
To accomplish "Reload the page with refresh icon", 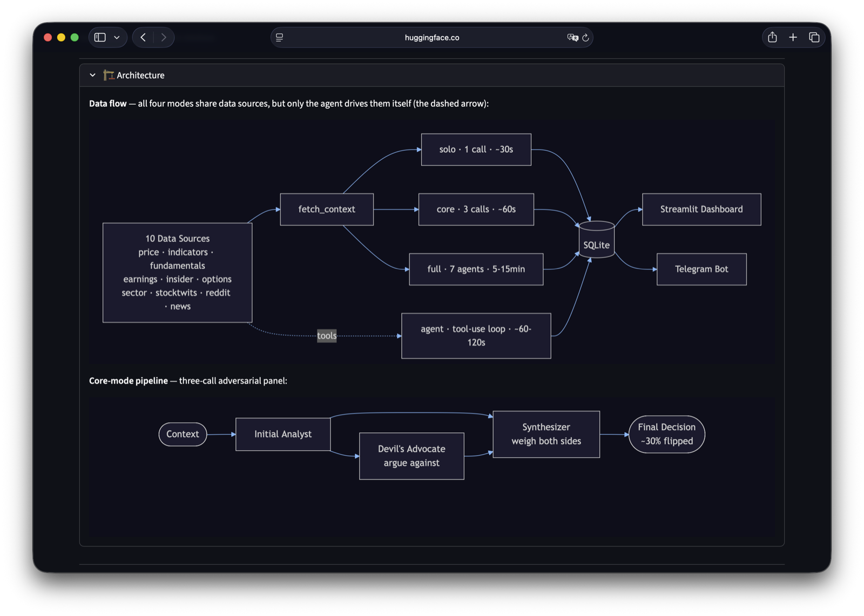I will click(585, 37).
